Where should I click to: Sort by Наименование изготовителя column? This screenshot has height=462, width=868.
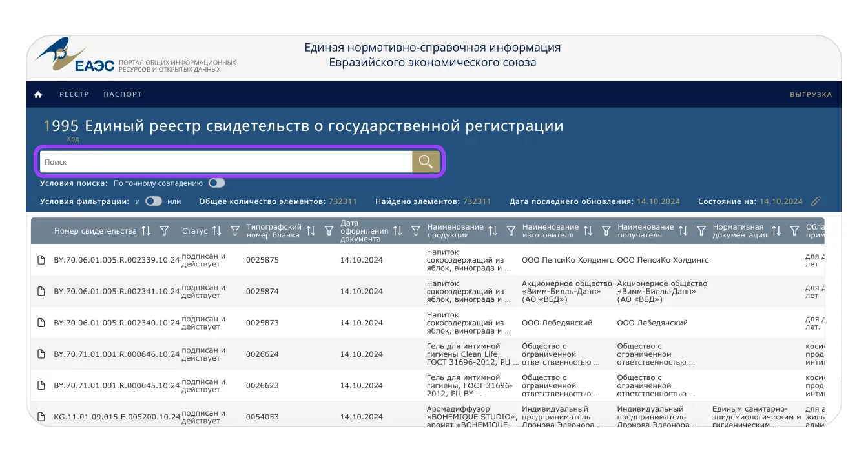click(x=588, y=231)
